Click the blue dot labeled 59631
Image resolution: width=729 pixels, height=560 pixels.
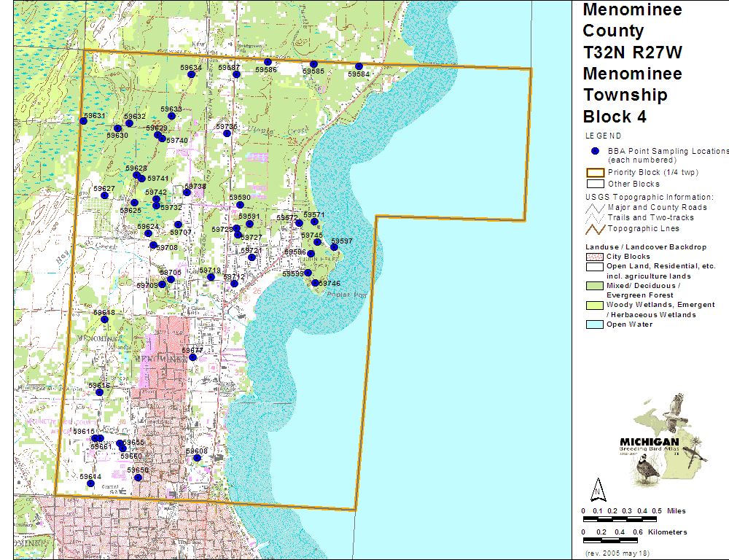point(84,120)
